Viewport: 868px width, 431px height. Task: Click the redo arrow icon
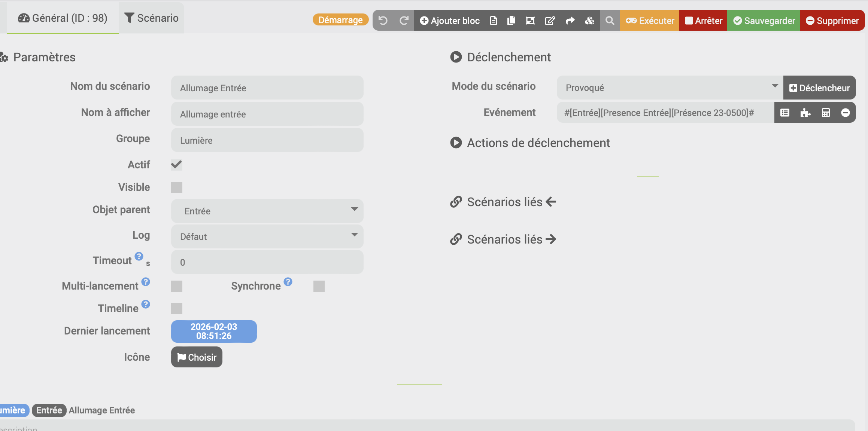404,21
